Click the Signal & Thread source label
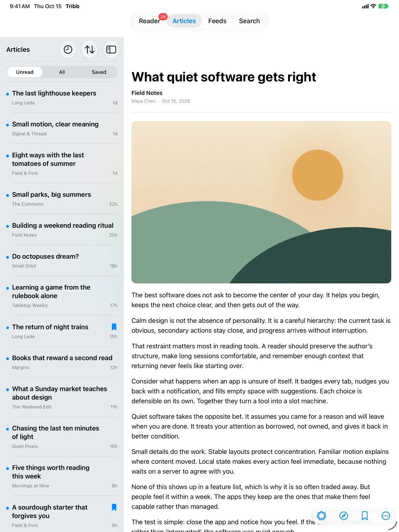This screenshot has width=399, height=532. pyautogui.click(x=29, y=134)
